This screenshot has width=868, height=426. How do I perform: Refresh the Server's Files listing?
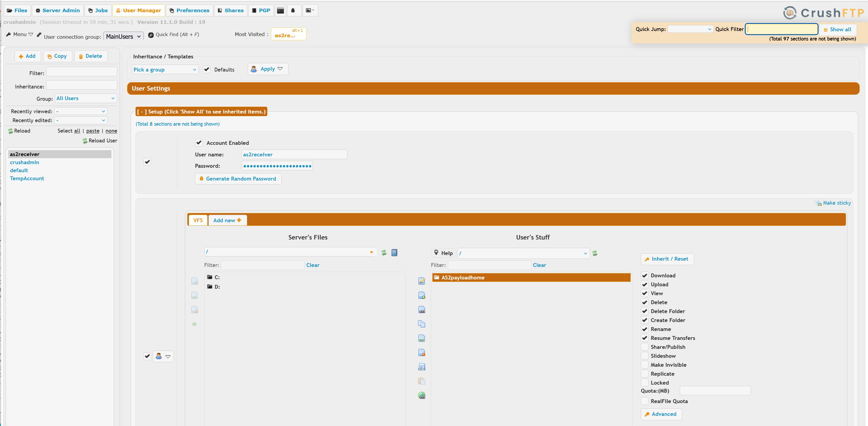click(x=384, y=252)
